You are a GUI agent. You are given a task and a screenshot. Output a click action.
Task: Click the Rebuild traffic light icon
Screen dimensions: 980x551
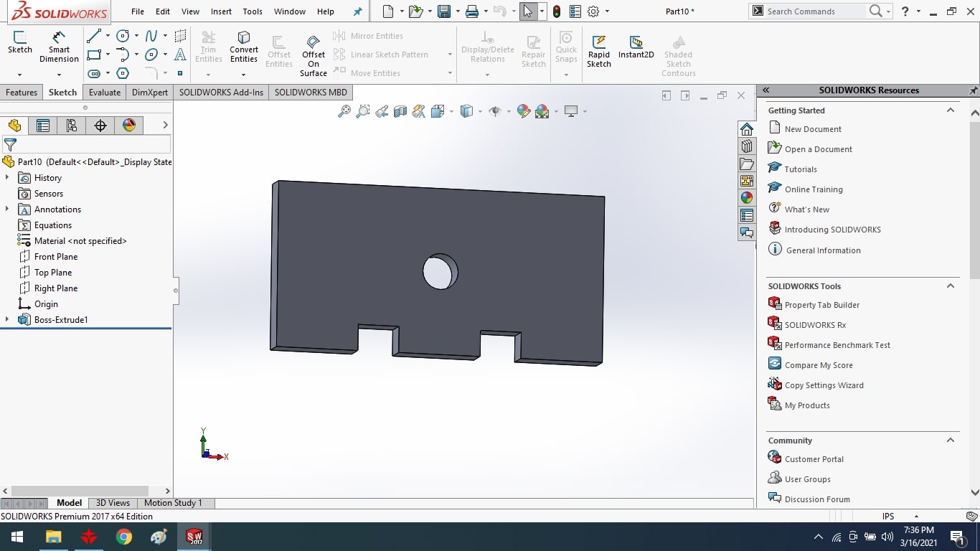pos(557,11)
